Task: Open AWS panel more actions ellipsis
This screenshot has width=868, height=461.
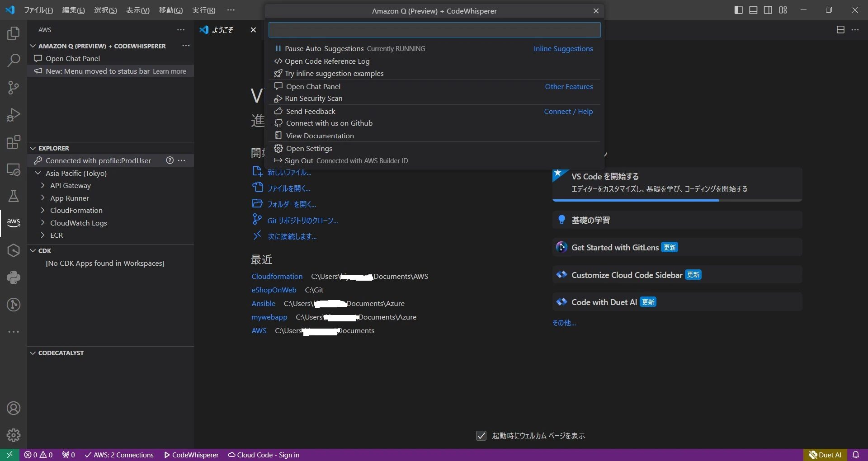Action: click(181, 30)
